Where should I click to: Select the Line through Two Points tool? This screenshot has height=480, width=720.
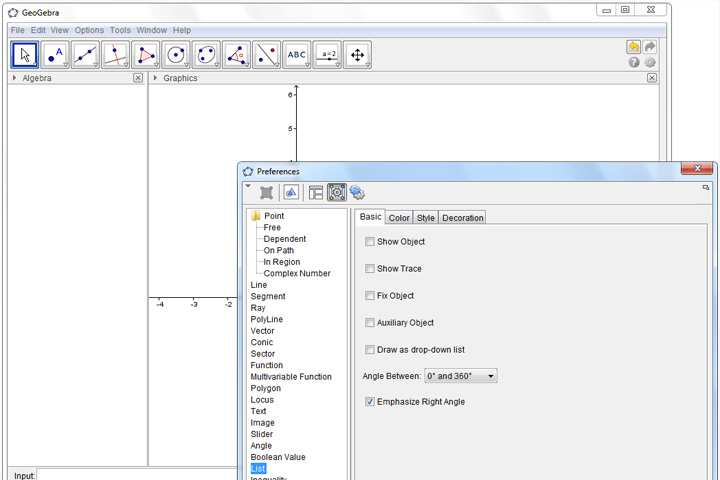tap(85, 55)
